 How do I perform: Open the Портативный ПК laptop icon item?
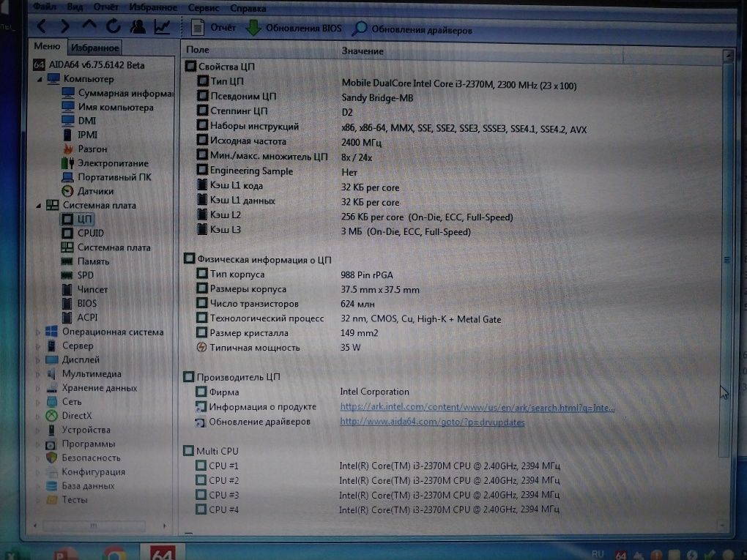click(67, 178)
